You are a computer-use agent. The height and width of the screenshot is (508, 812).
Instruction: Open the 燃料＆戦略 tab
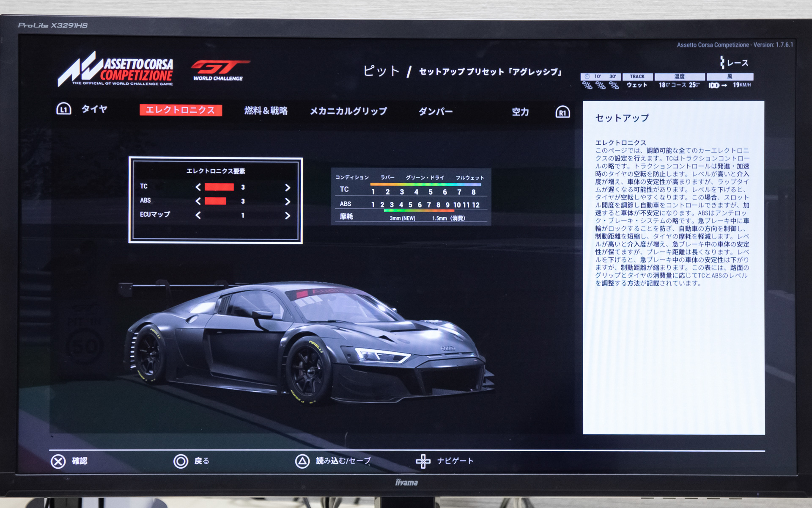266,110
